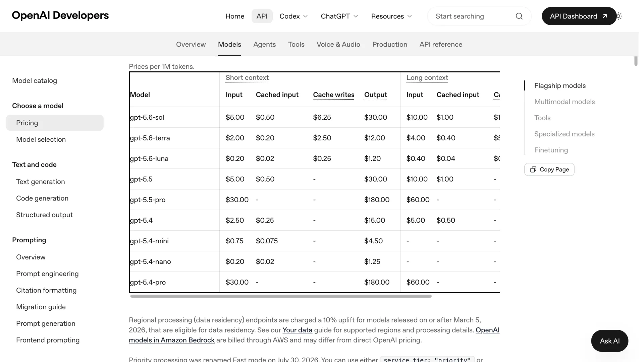The height and width of the screenshot is (362, 644).
Task: Open Code generation sidebar item
Action: coord(42,198)
